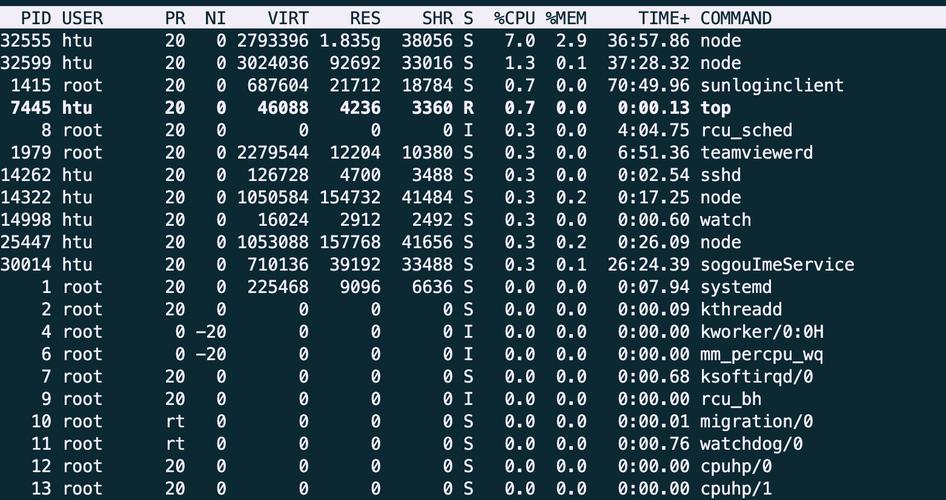Click the PID column header
This screenshot has width=946, height=500.
point(36,18)
